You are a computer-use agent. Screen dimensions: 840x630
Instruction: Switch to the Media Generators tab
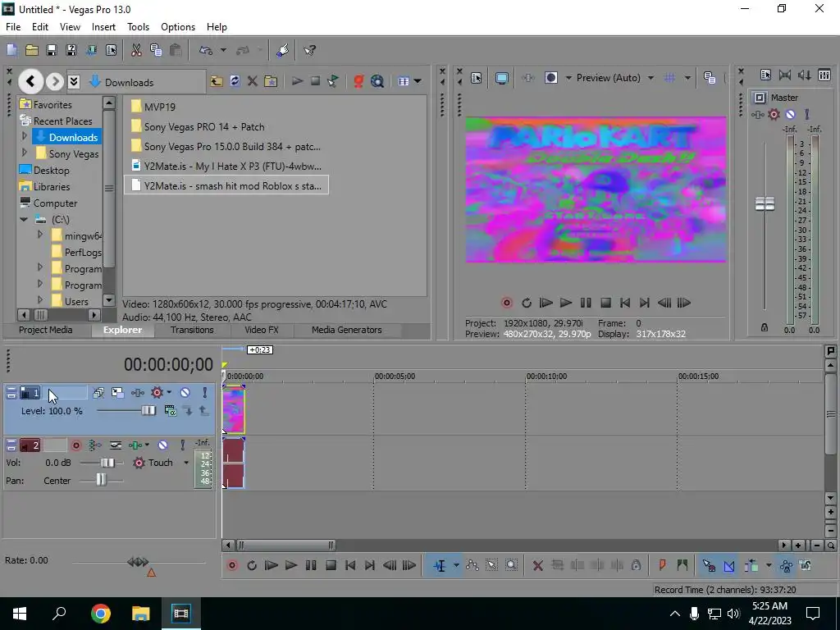pos(347,330)
